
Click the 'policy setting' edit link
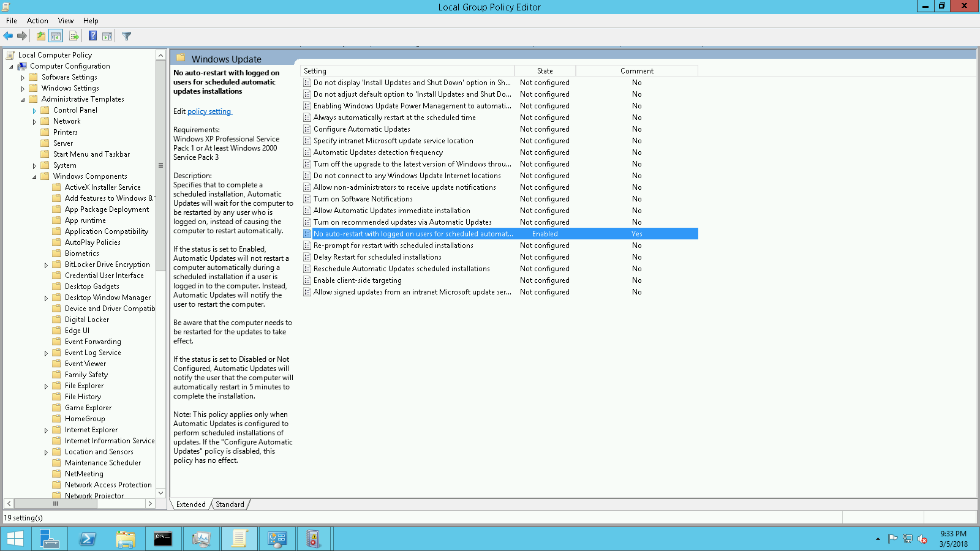point(209,111)
